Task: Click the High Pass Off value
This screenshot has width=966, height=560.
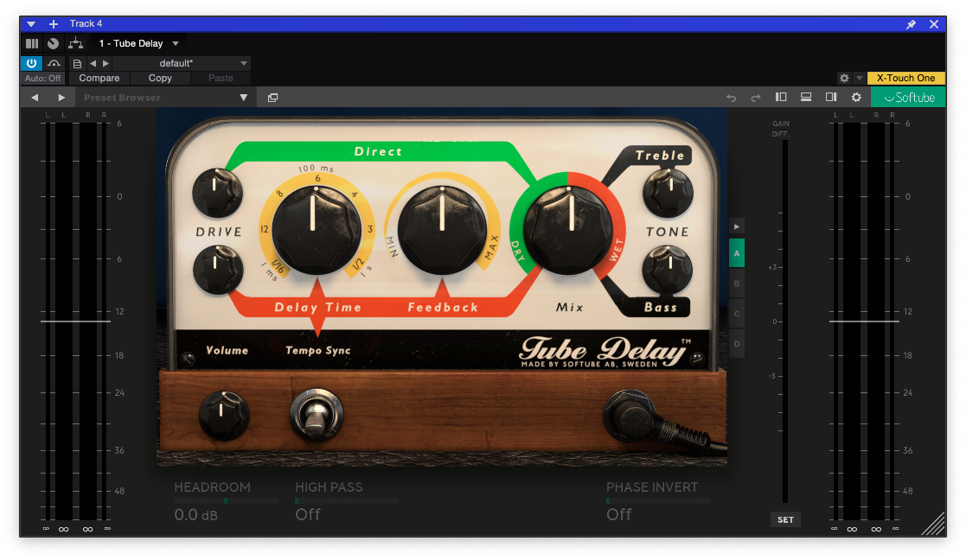Action: point(308,514)
